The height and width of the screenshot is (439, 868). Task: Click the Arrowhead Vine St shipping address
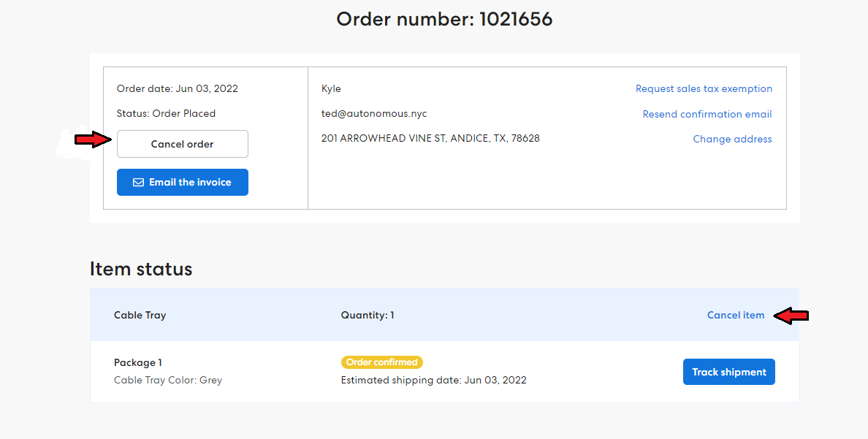pos(430,138)
